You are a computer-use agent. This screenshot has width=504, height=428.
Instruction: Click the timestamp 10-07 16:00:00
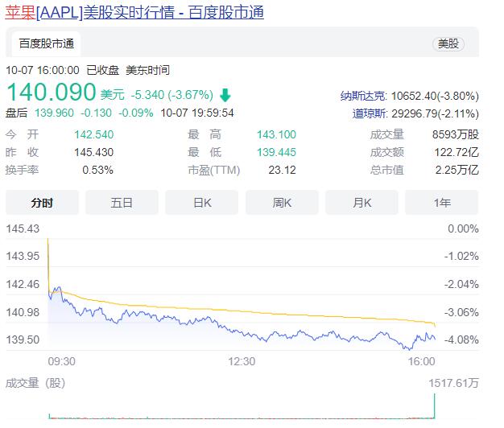pyautogui.click(x=43, y=70)
